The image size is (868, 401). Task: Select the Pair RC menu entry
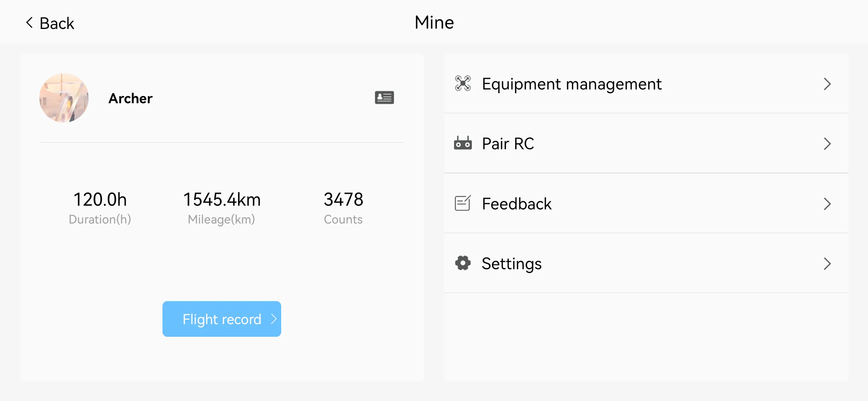[x=646, y=143]
